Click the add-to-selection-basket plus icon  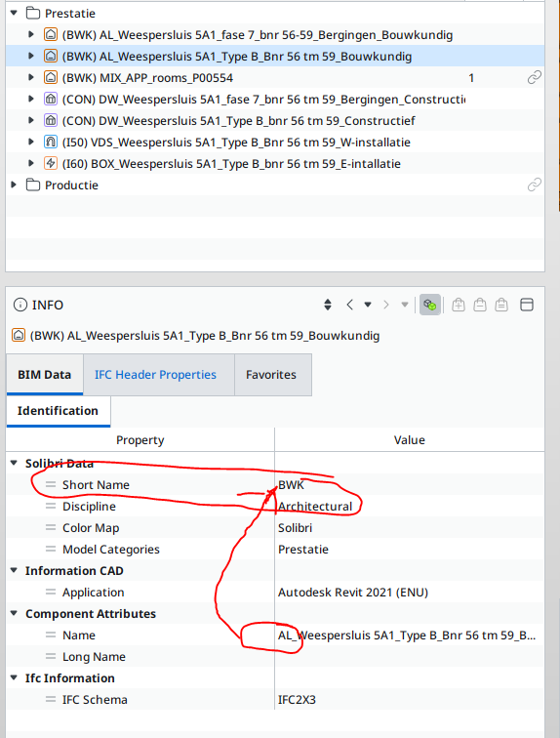tap(459, 305)
